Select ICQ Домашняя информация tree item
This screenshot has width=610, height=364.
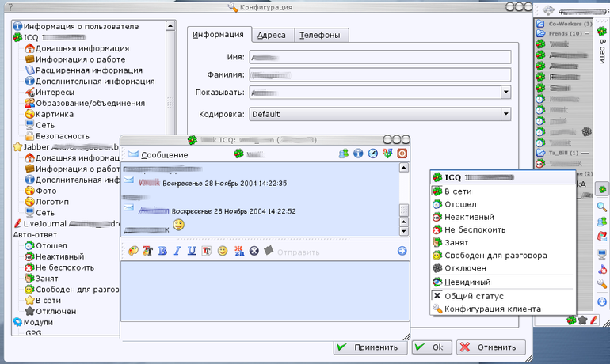[77, 48]
